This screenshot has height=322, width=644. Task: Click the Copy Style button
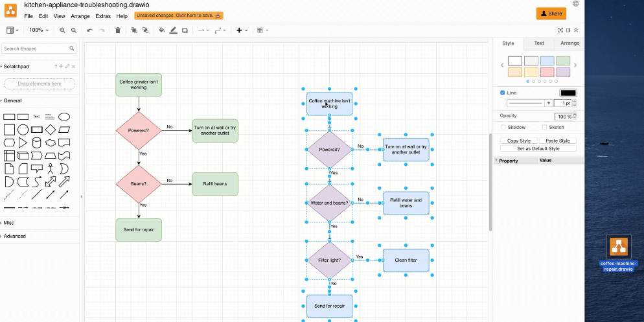click(518, 141)
